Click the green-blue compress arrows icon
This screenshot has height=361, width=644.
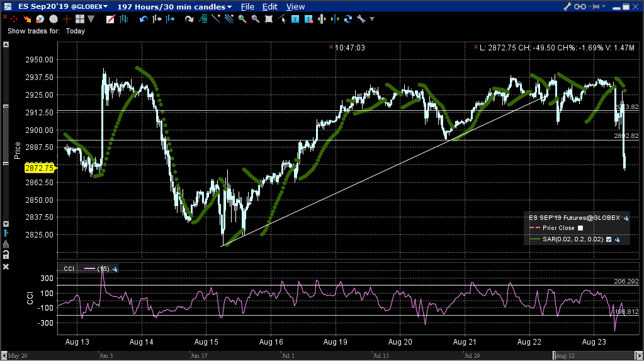pyautogui.click(x=335, y=19)
